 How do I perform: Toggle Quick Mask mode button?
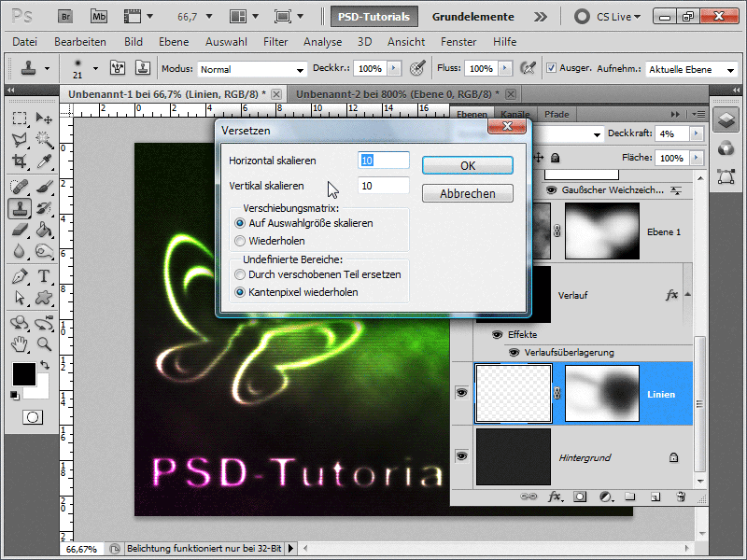point(33,417)
